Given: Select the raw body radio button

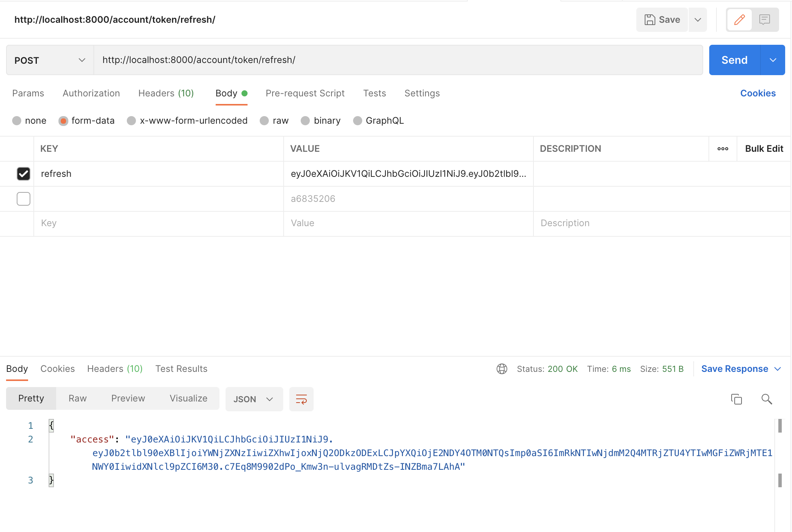Looking at the screenshot, I should (264, 121).
